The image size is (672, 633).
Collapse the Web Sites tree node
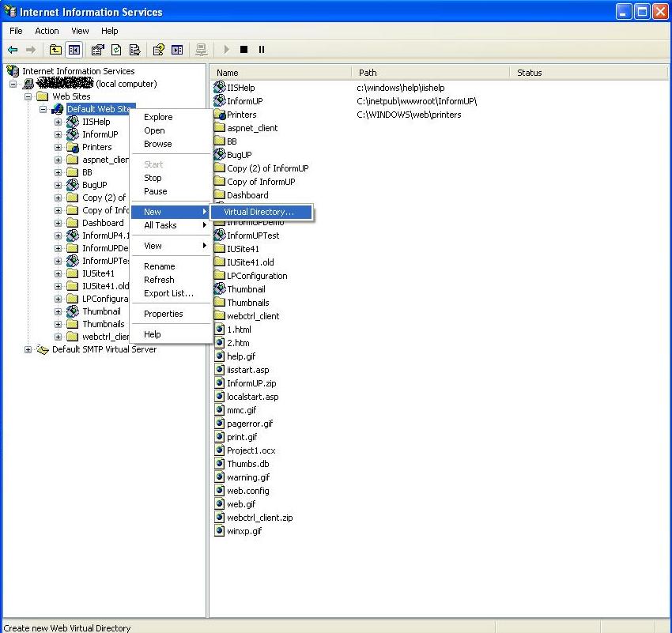28,96
